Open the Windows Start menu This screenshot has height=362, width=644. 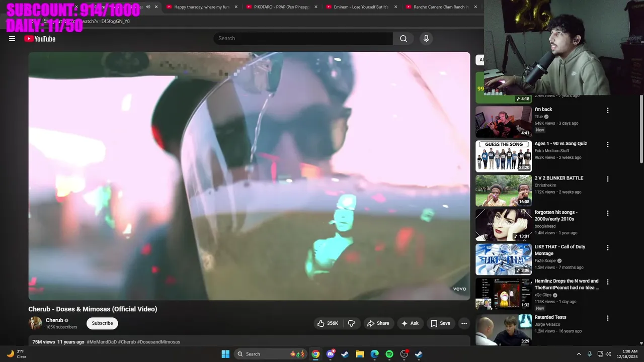225,354
